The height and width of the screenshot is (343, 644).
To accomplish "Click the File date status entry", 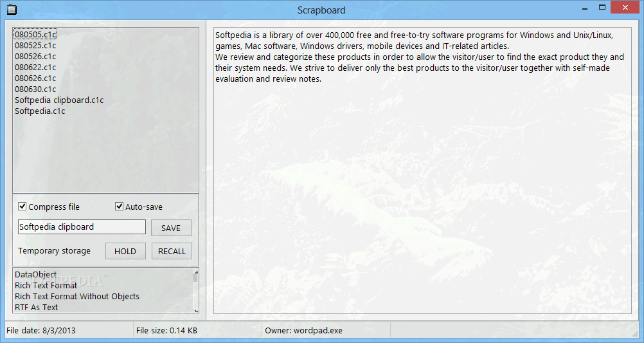I will [41, 331].
